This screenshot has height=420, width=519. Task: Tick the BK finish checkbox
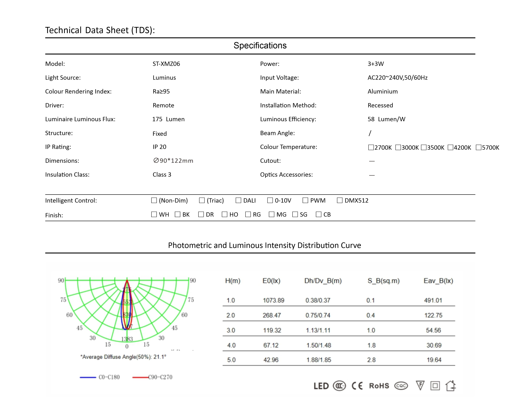(x=177, y=214)
